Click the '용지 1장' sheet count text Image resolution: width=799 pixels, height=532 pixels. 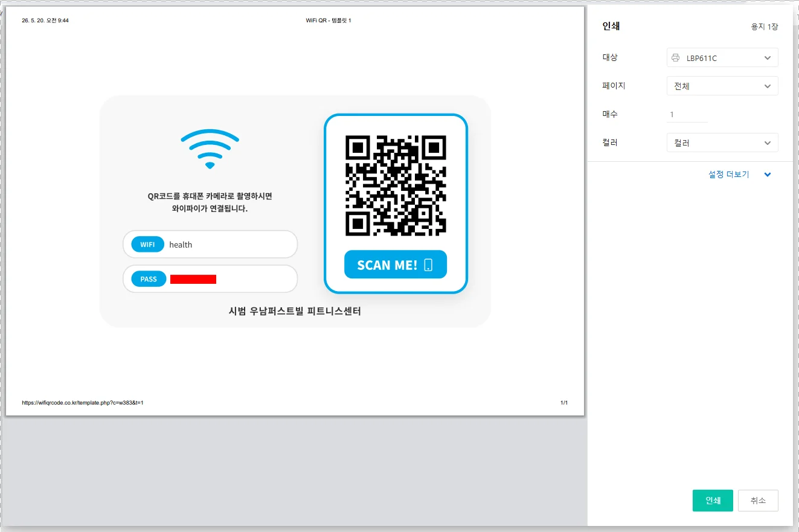764,27
